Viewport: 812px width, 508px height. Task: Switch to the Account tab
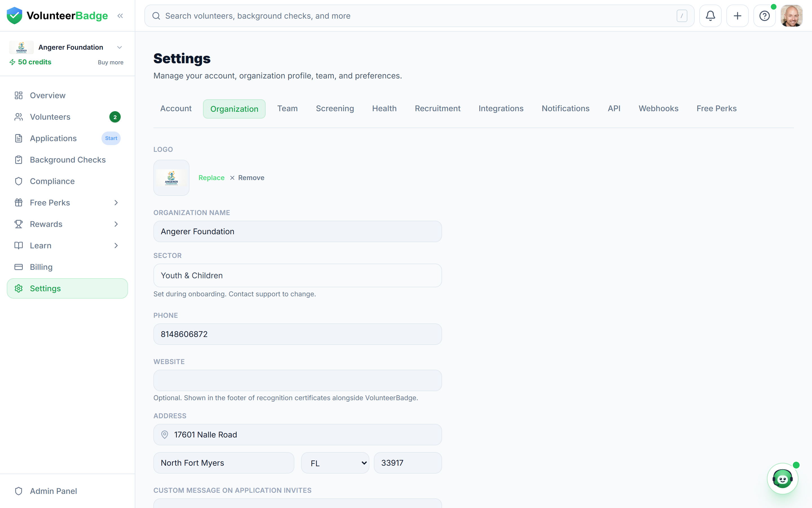pos(176,109)
